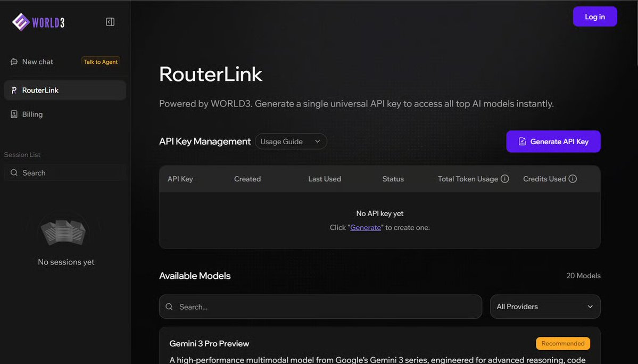
Task: Click the Log in button
Action: coord(595,16)
